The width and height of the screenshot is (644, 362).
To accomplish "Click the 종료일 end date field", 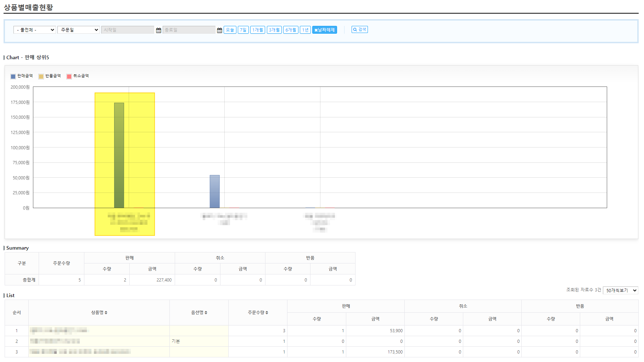I will point(189,30).
